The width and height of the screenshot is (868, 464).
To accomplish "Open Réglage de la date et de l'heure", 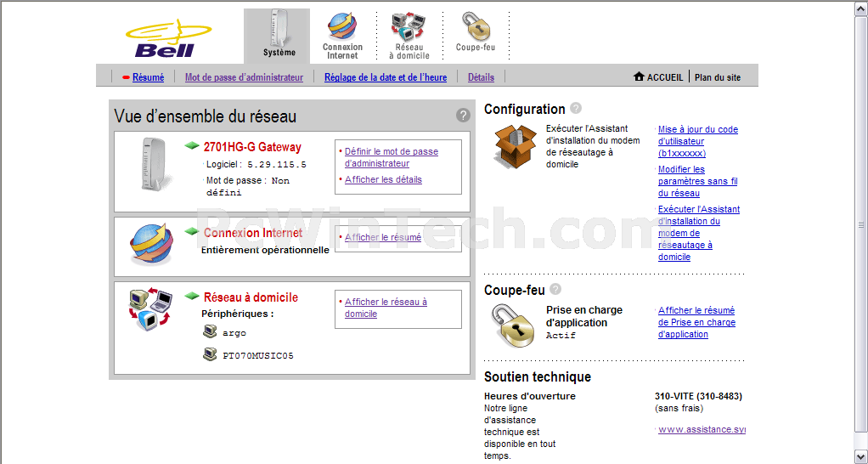I will 386,77.
